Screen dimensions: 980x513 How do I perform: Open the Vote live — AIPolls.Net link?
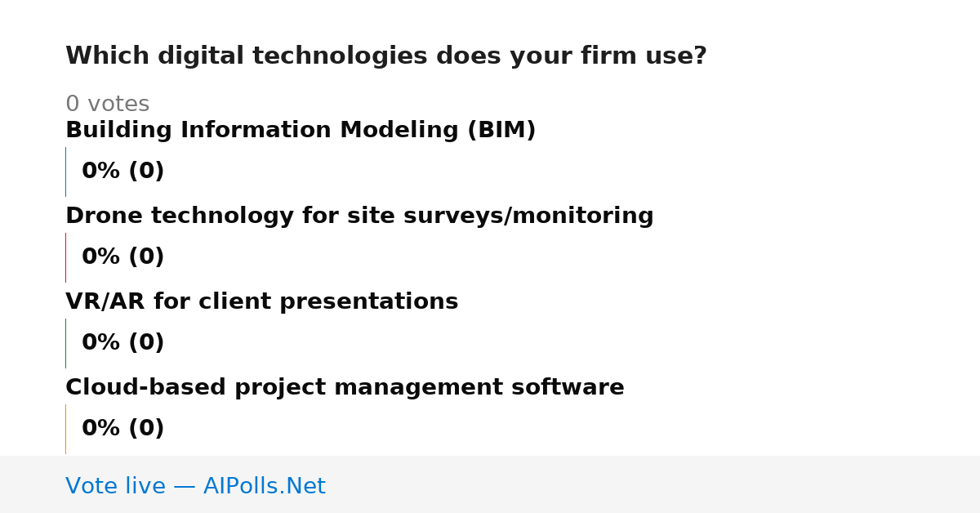(195, 486)
